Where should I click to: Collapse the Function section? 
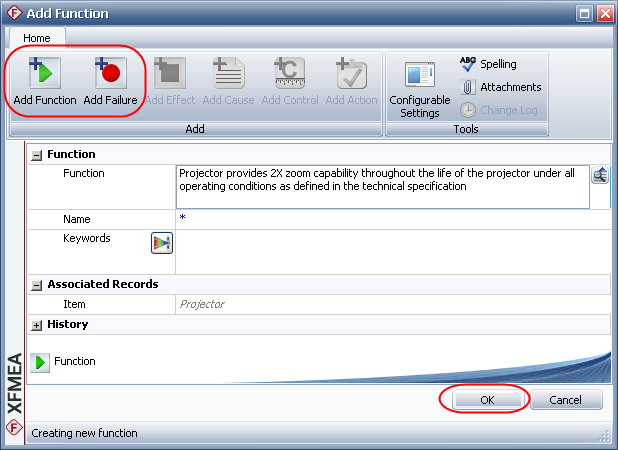pyautogui.click(x=37, y=155)
